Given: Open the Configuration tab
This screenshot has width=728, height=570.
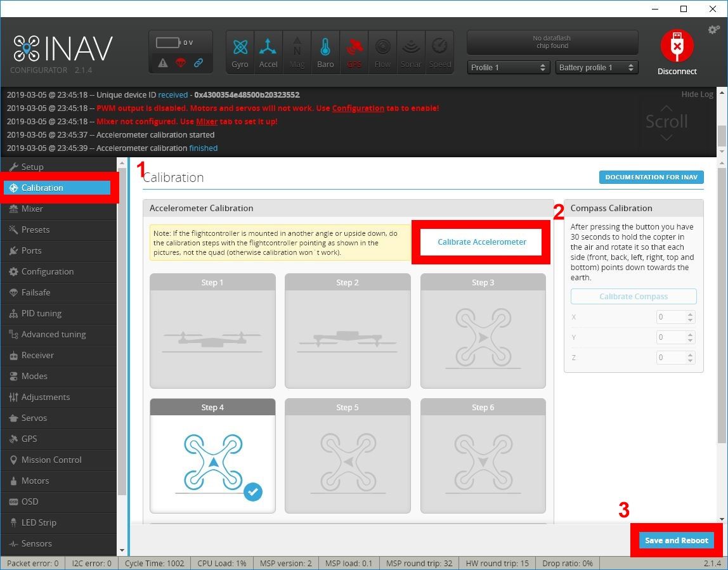Looking at the screenshot, I should [58, 271].
